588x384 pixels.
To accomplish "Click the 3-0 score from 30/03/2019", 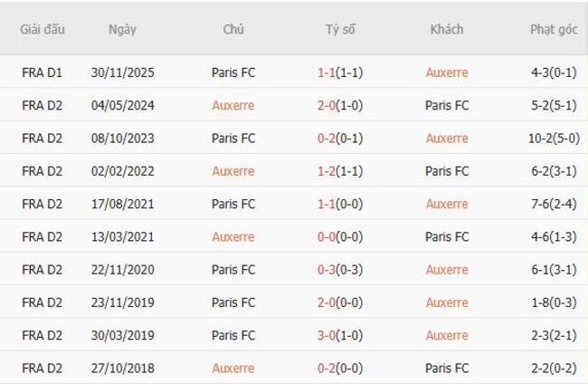I will click(x=327, y=335).
